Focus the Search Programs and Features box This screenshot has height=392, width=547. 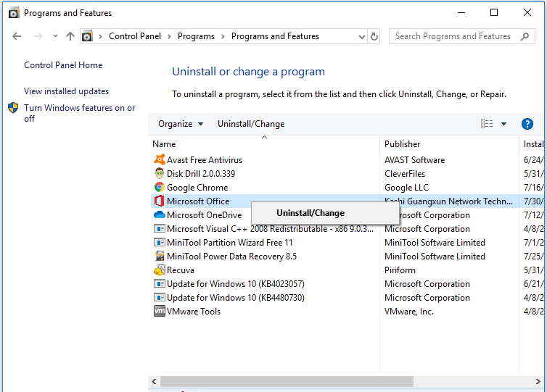pos(461,36)
